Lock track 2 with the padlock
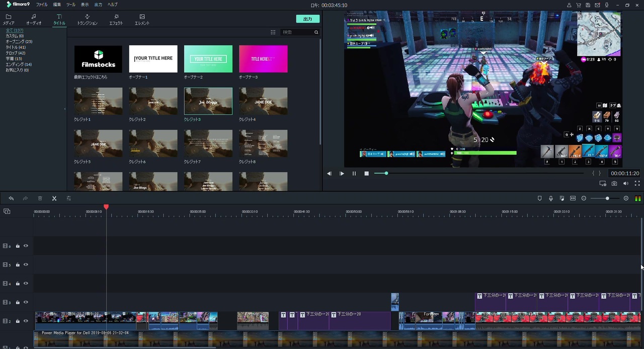Screen dimensions: 644x349 tap(18, 321)
